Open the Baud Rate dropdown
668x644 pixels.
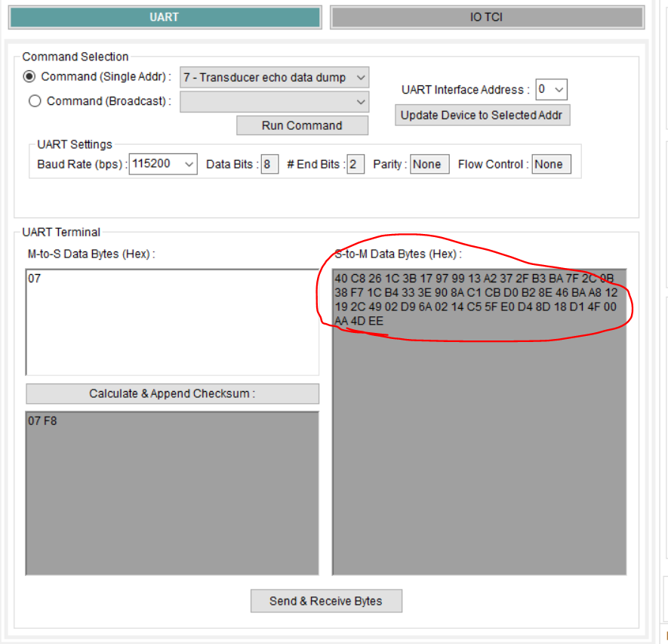163,164
